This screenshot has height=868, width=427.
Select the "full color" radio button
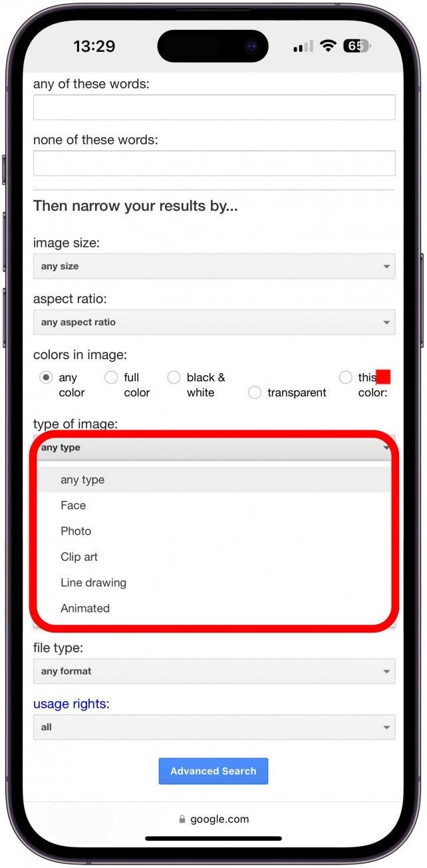coord(111,377)
